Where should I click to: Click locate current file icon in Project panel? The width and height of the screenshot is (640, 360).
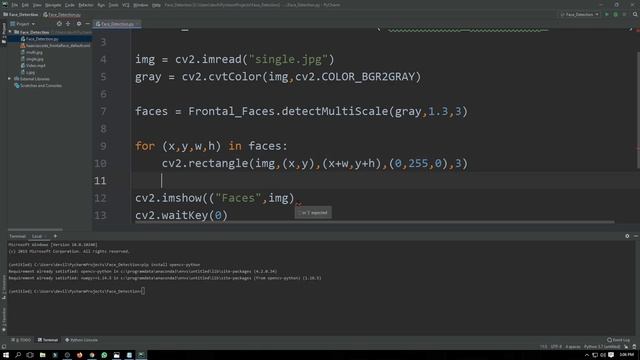tap(59, 24)
